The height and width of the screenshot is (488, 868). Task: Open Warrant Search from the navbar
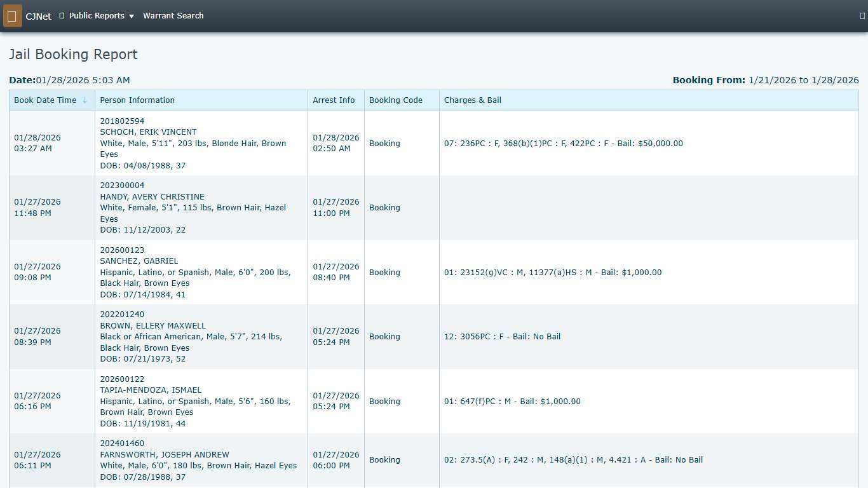tap(173, 15)
